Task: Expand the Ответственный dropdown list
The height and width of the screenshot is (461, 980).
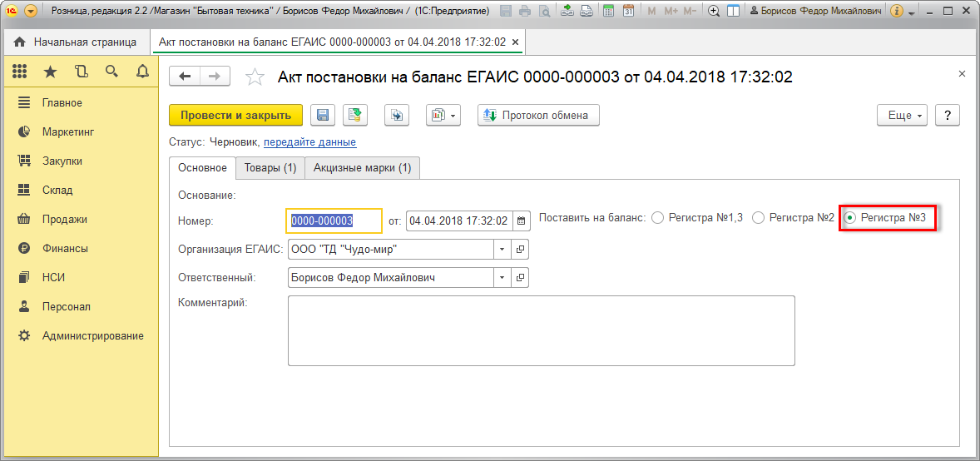Action: [502, 278]
